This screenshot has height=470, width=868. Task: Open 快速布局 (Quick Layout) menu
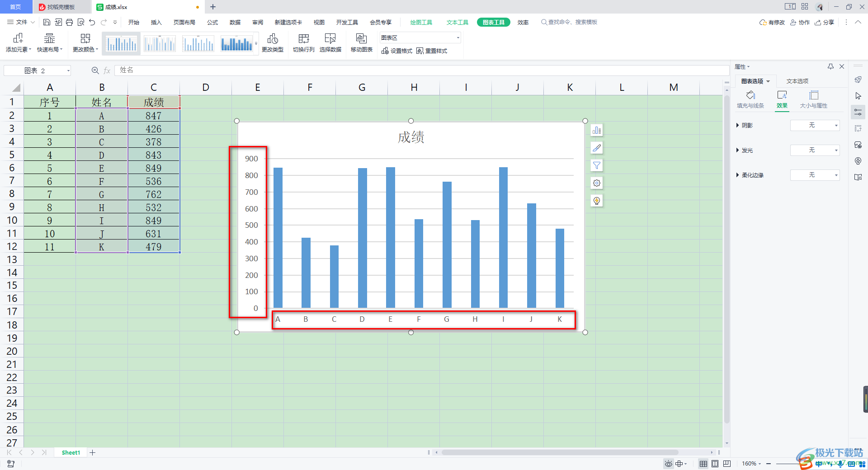pyautogui.click(x=50, y=43)
